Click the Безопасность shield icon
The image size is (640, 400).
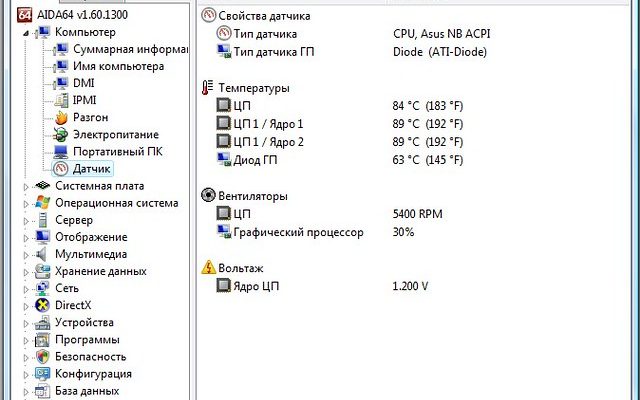[x=43, y=356]
